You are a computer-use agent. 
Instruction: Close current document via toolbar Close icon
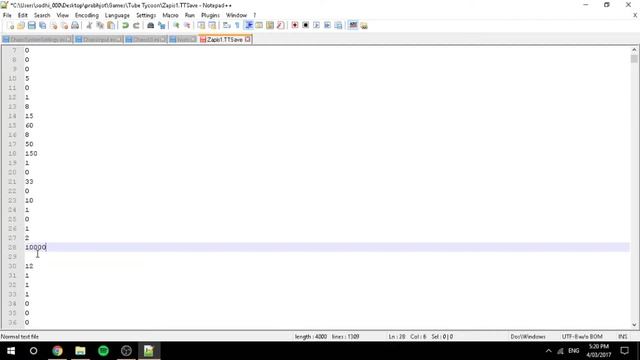53,26
